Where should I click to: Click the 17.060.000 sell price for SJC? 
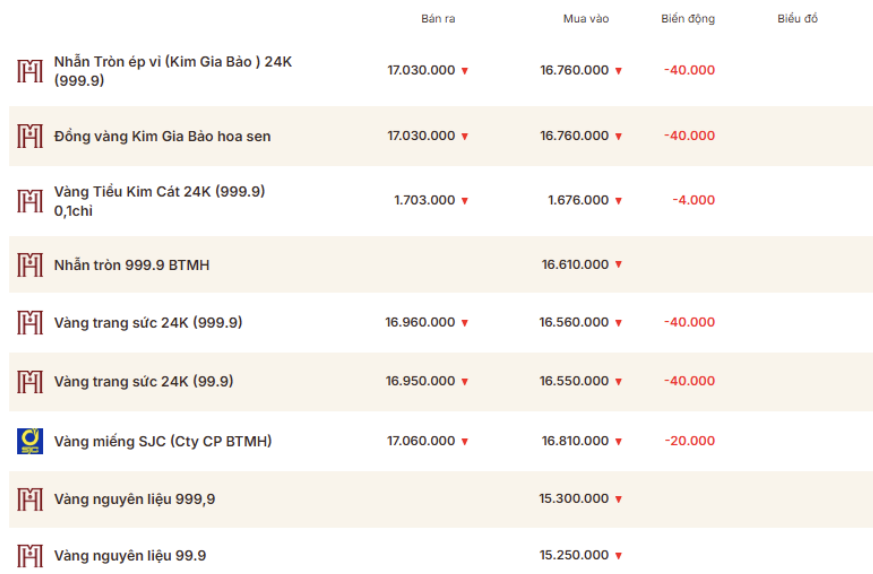coord(421,441)
